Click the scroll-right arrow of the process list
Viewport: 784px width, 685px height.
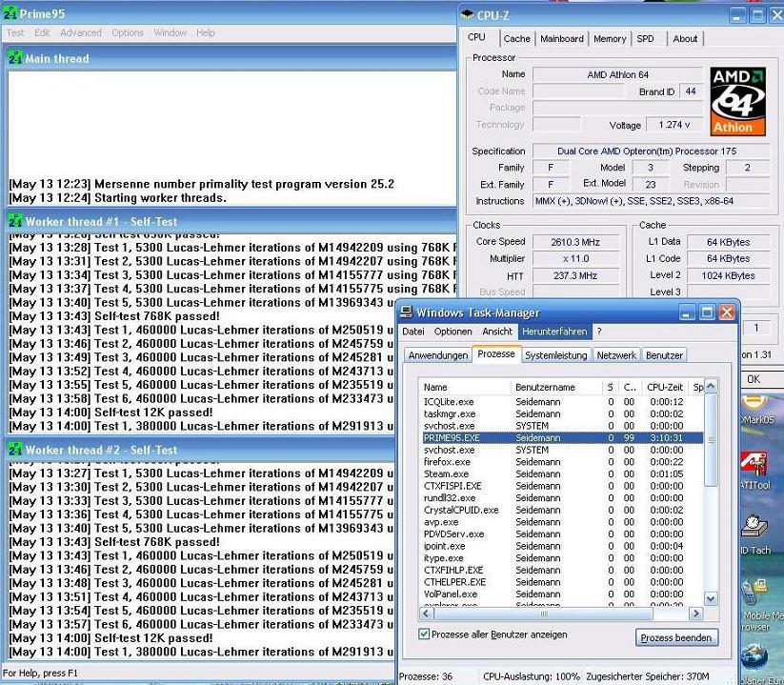pos(695,613)
